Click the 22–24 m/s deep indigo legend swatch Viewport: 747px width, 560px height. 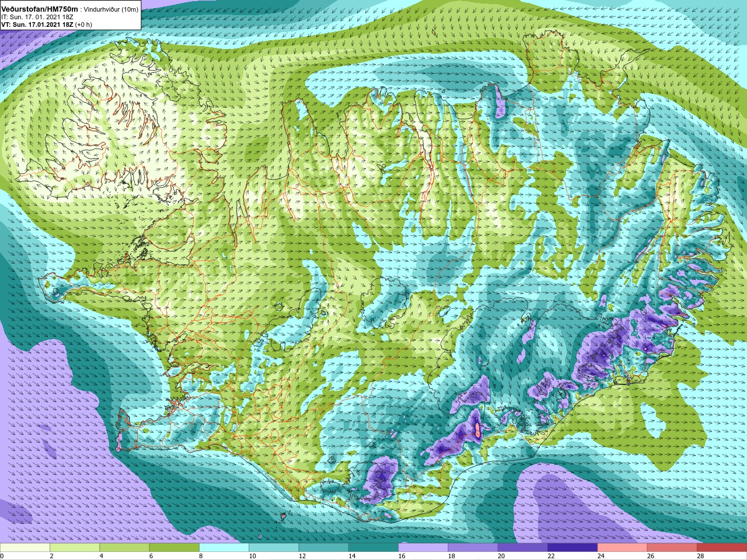pyautogui.click(x=573, y=548)
